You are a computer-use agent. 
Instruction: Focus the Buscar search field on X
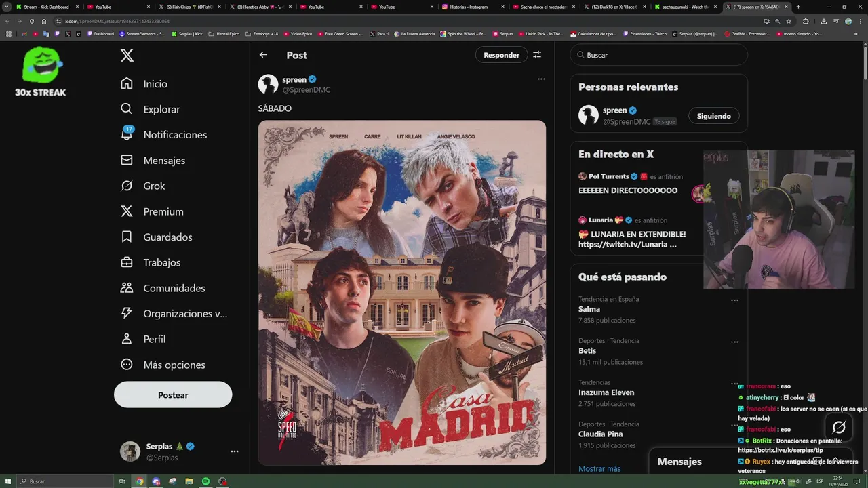point(658,55)
